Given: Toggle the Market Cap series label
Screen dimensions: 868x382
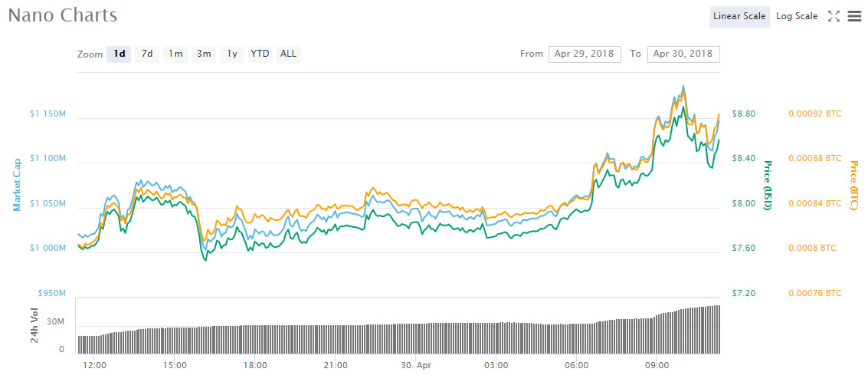Looking at the screenshot, I should coord(16,185).
